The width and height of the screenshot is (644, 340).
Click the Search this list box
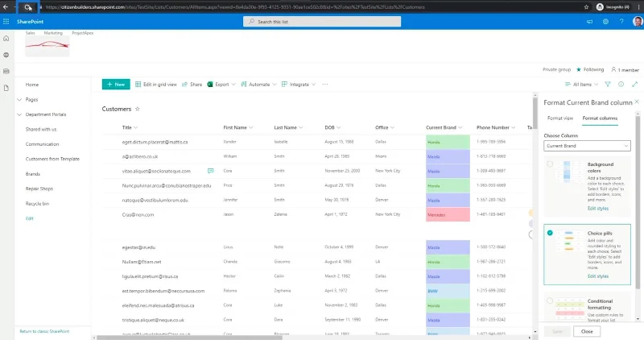(322, 22)
